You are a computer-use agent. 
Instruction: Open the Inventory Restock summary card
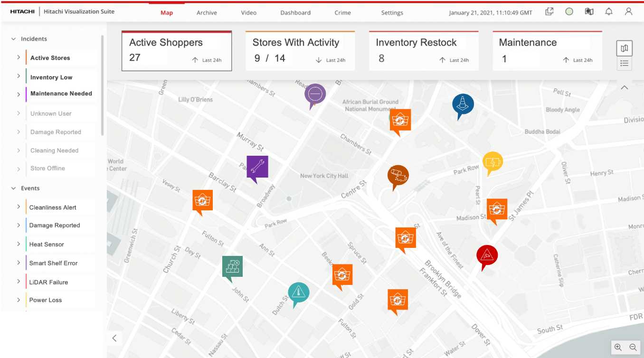click(x=423, y=51)
